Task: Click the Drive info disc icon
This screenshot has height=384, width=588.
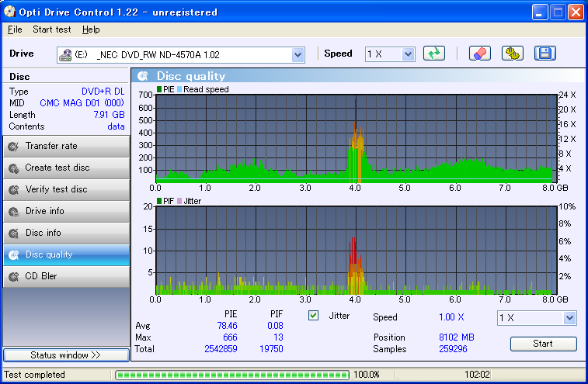Action: (13, 212)
